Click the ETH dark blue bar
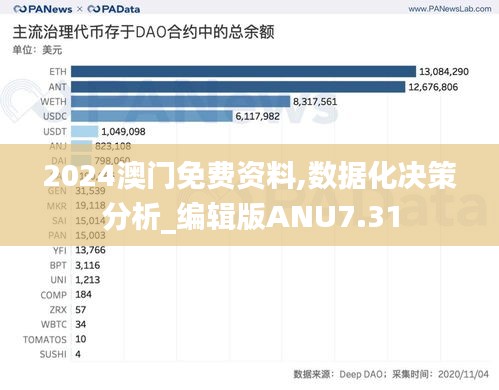The image size is (499, 390). 243,72
